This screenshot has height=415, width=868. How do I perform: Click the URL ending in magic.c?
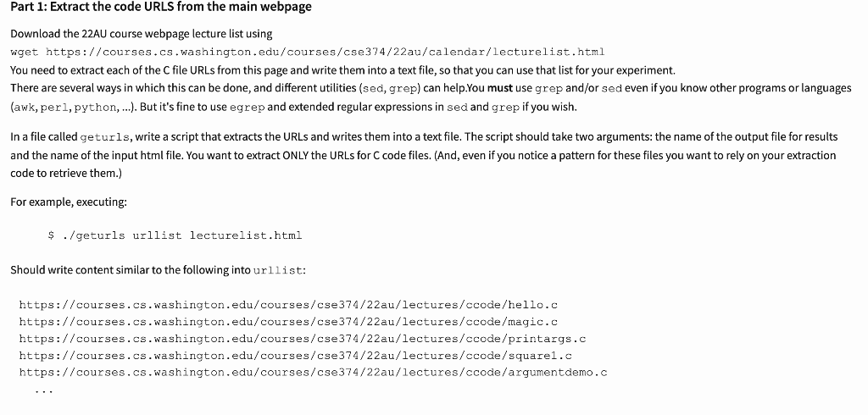[x=288, y=322]
